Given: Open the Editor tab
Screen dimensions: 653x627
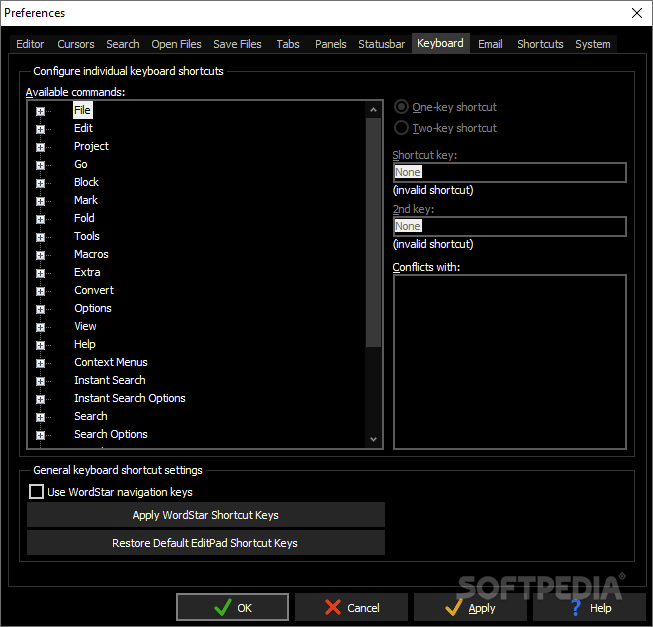Looking at the screenshot, I should (x=30, y=44).
